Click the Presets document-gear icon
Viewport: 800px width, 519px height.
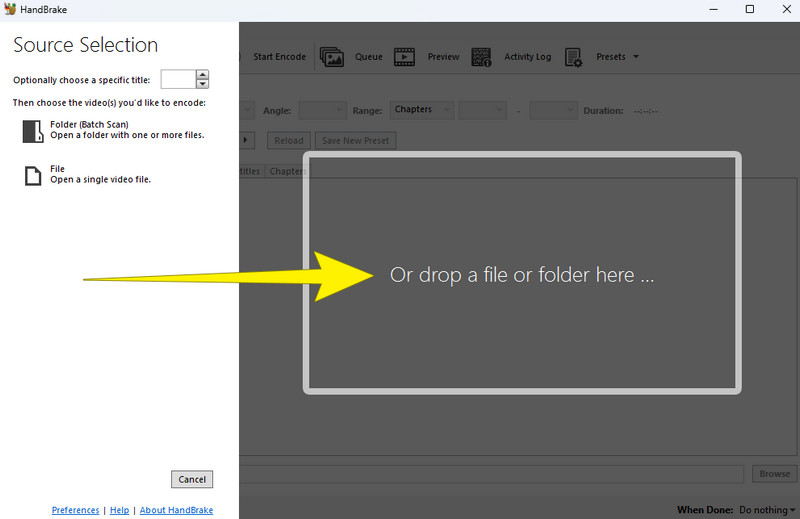tap(573, 57)
